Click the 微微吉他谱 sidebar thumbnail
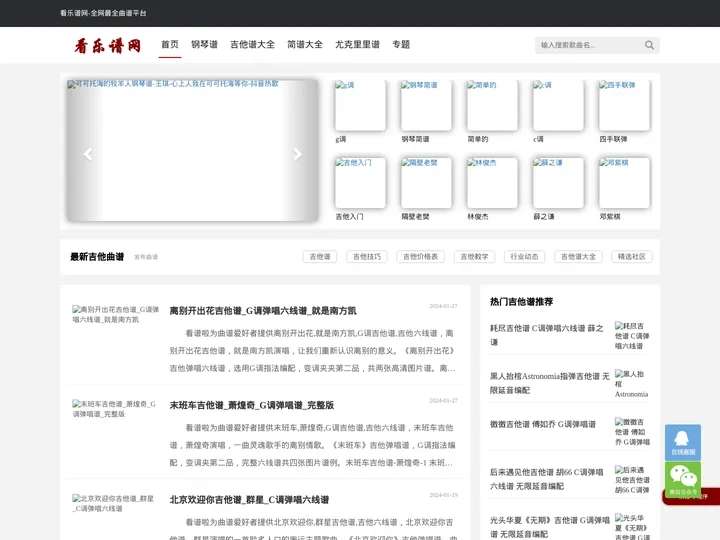720x540 pixels. 632,432
